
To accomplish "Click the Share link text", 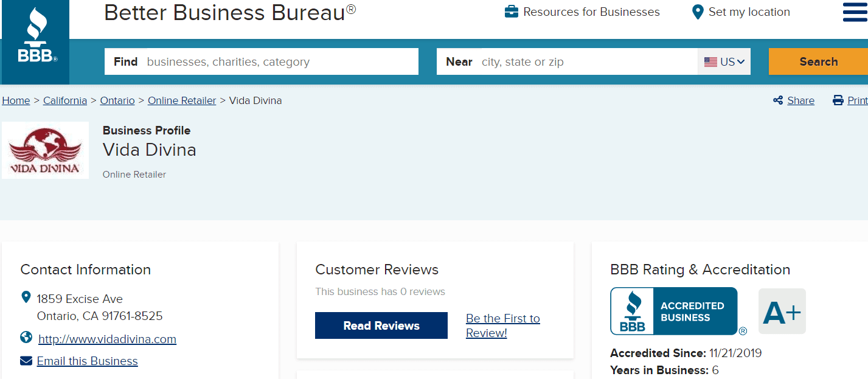I will [x=800, y=100].
